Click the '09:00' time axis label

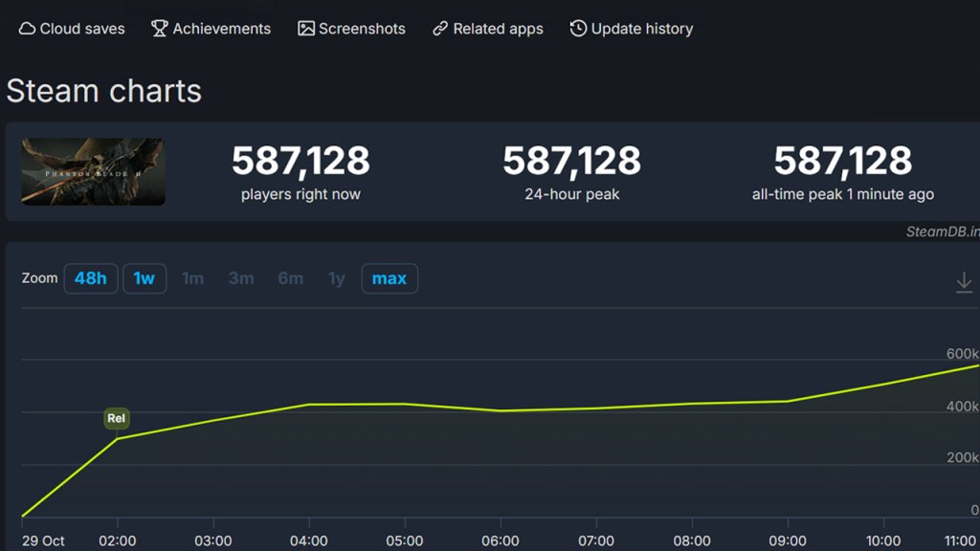pos(788,541)
